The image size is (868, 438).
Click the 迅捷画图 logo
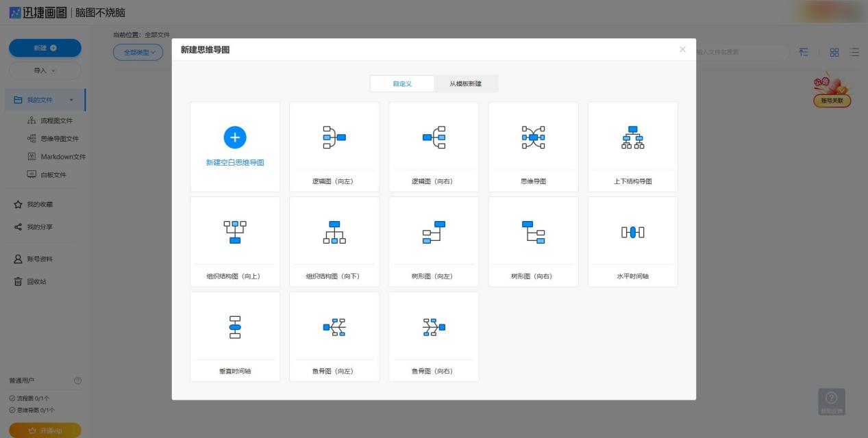click(38, 12)
